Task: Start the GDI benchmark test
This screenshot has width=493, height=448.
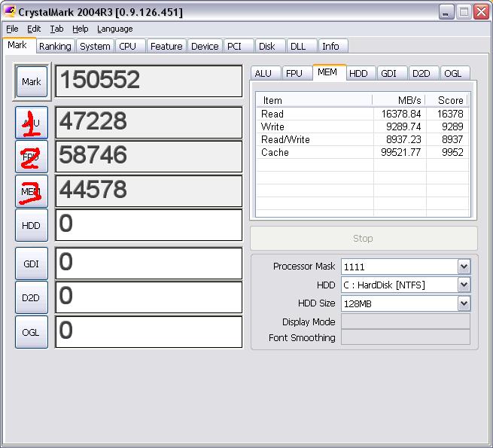Action: tap(31, 262)
